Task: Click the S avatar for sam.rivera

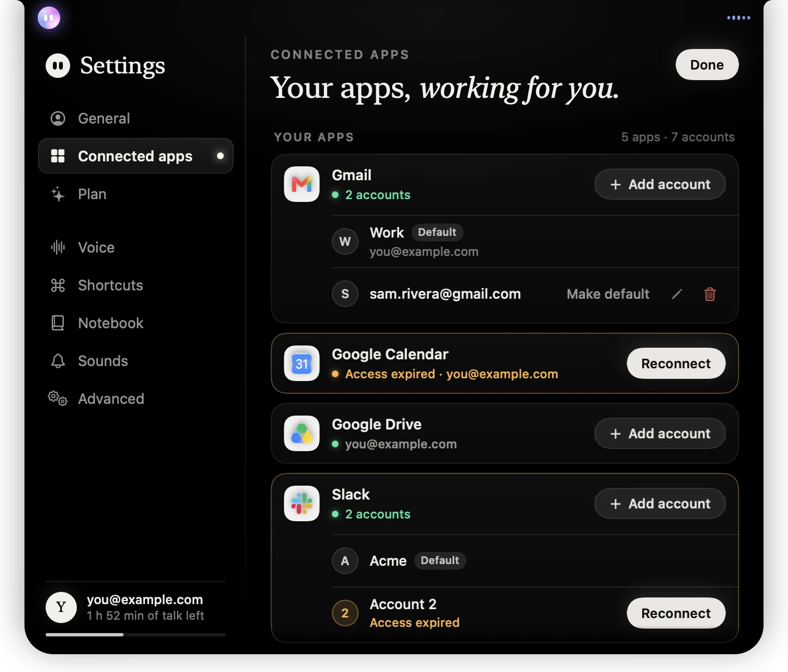Action: tap(345, 294)
